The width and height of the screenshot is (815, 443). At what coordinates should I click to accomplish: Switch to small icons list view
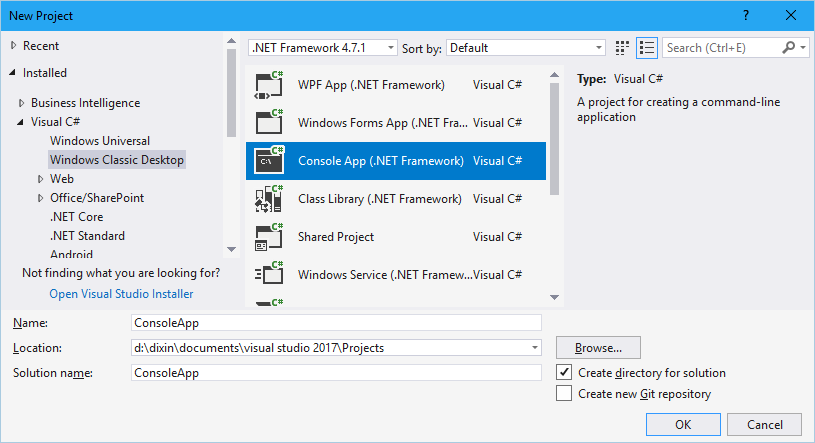click(x=647, y=48)
